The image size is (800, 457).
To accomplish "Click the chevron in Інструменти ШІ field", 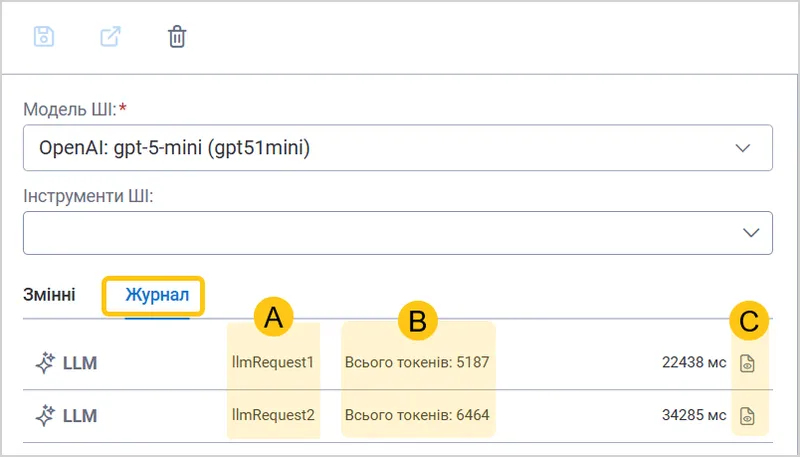I will [751, 233].
